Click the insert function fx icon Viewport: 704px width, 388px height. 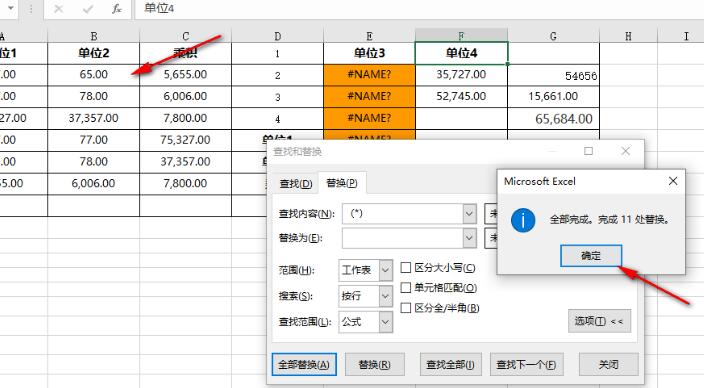(116, 9)
